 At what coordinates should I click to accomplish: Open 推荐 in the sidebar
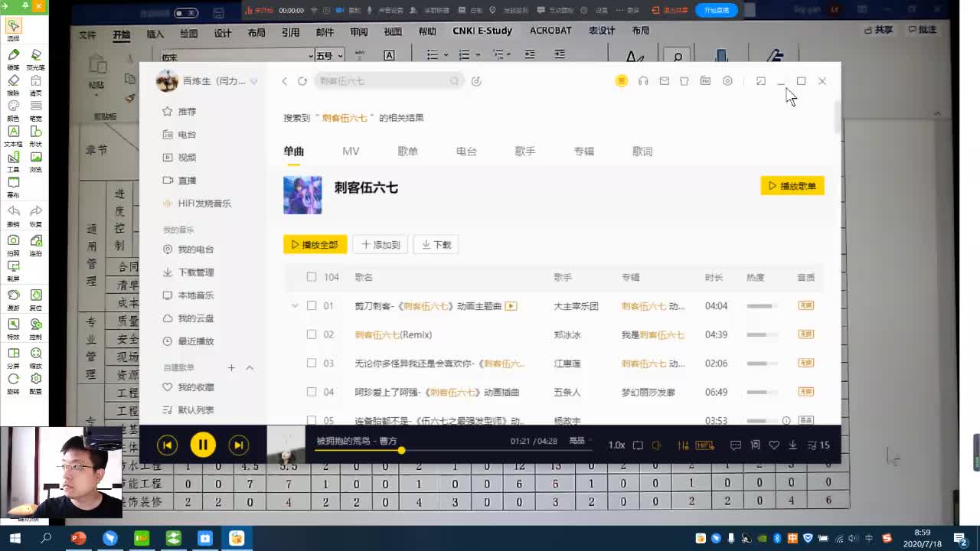(x=180, y=112)
